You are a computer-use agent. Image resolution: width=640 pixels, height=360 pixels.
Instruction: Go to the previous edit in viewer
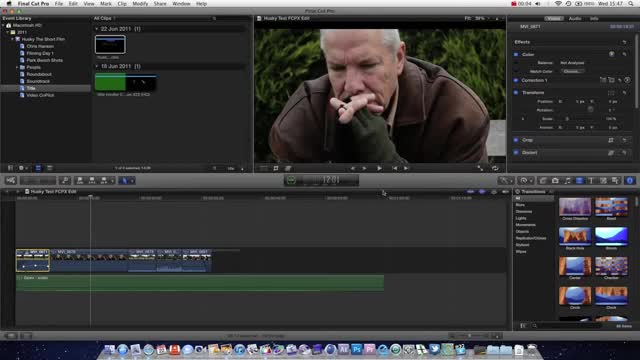click(x=394, y=168)
